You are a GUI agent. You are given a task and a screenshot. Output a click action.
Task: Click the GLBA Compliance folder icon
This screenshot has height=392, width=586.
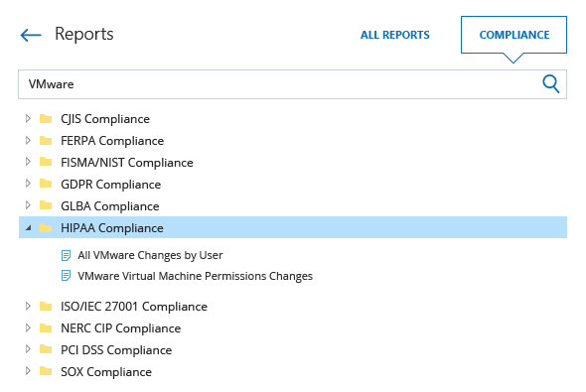click(46, 205)
